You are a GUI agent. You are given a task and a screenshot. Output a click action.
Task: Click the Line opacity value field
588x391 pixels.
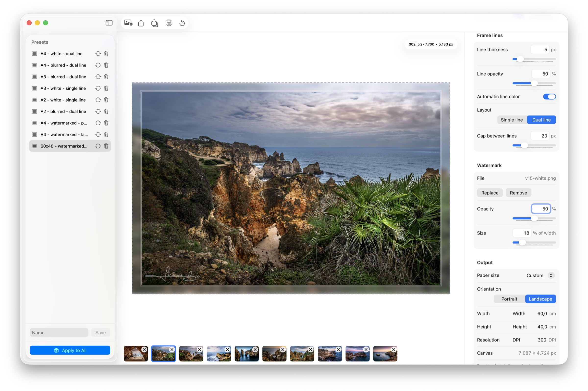pos(541,74)
